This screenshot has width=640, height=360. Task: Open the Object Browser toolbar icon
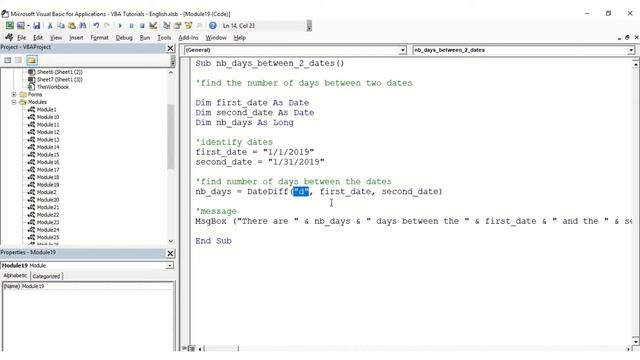[x=188, y=25]
